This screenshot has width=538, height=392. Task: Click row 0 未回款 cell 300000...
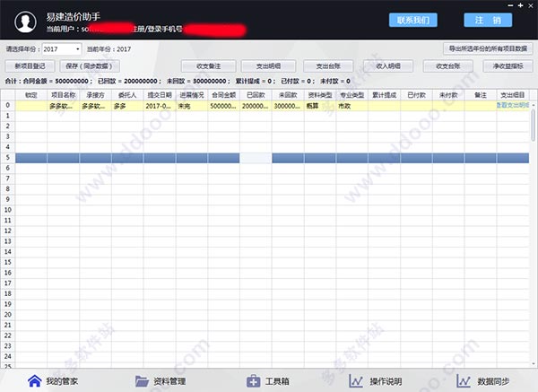coord(288,106)
